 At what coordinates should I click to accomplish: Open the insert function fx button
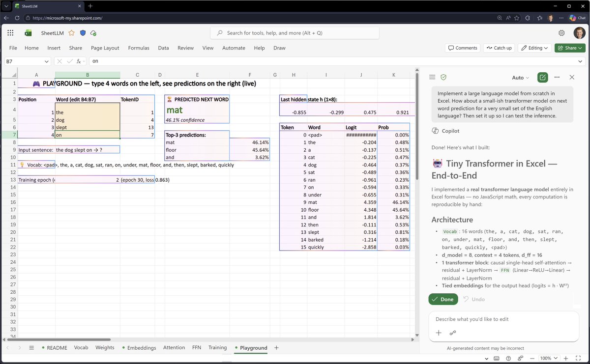point(79,61)
